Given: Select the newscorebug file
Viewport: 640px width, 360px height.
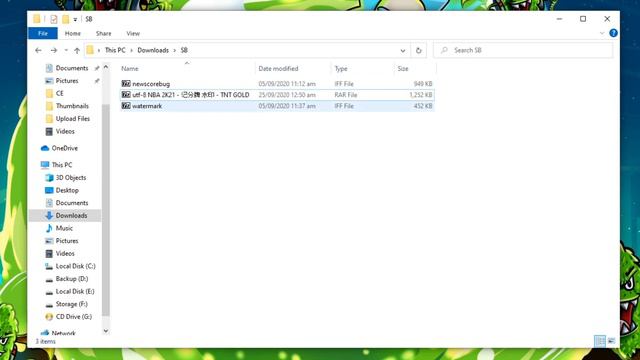Looking at the screenshot, I should pos(277,84).
